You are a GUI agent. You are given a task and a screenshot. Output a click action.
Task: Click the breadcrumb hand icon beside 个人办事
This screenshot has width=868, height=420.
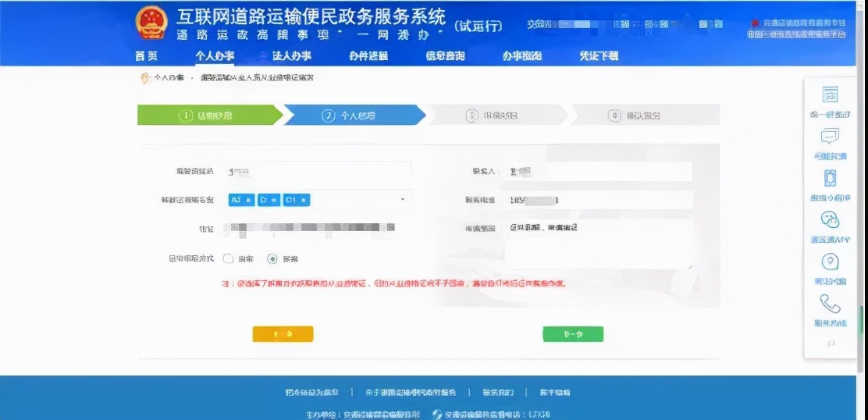[145, 78]
